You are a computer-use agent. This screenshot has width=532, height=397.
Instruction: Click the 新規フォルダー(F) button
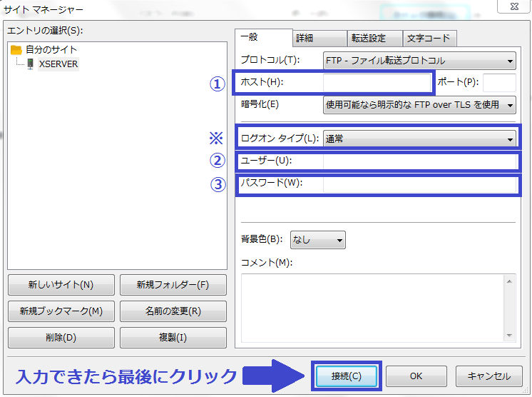click(x=173, y=285)
